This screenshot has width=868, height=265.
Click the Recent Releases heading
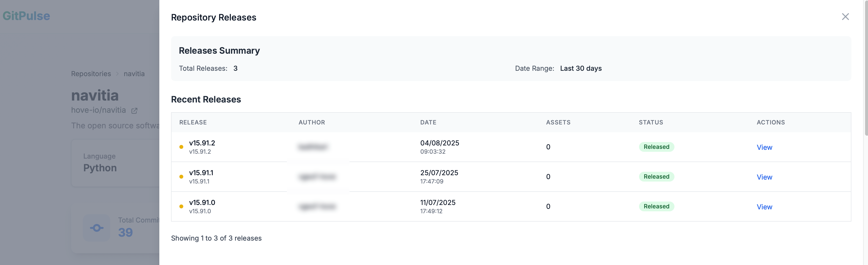[206, 100]
